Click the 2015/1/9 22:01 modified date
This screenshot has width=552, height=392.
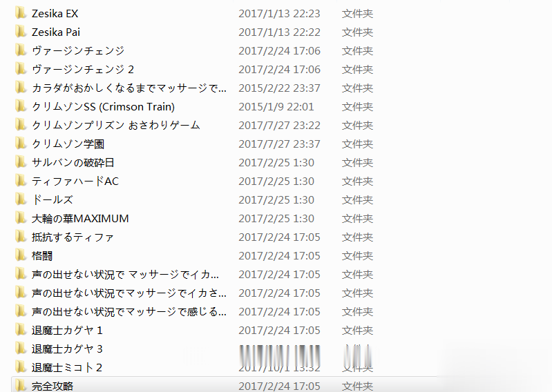pos(276,106)
